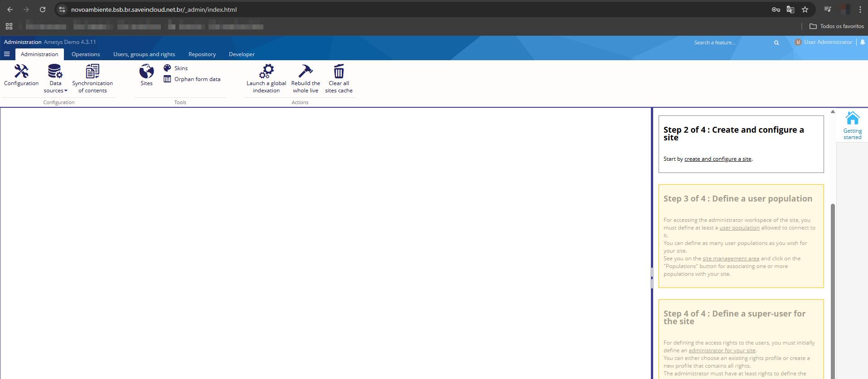Click the Search a feature field
This screenshot has height=379, width=868.
coord(730,43)
